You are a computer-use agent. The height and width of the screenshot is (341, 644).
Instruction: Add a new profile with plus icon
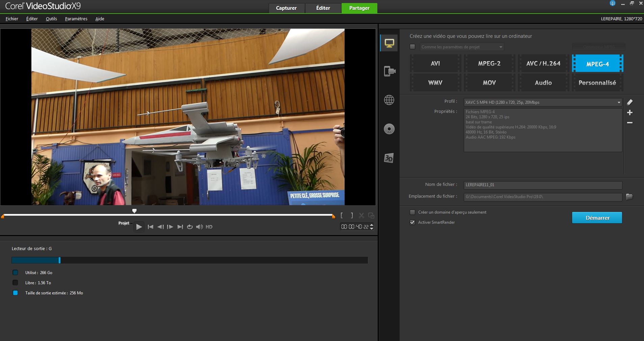630,113
